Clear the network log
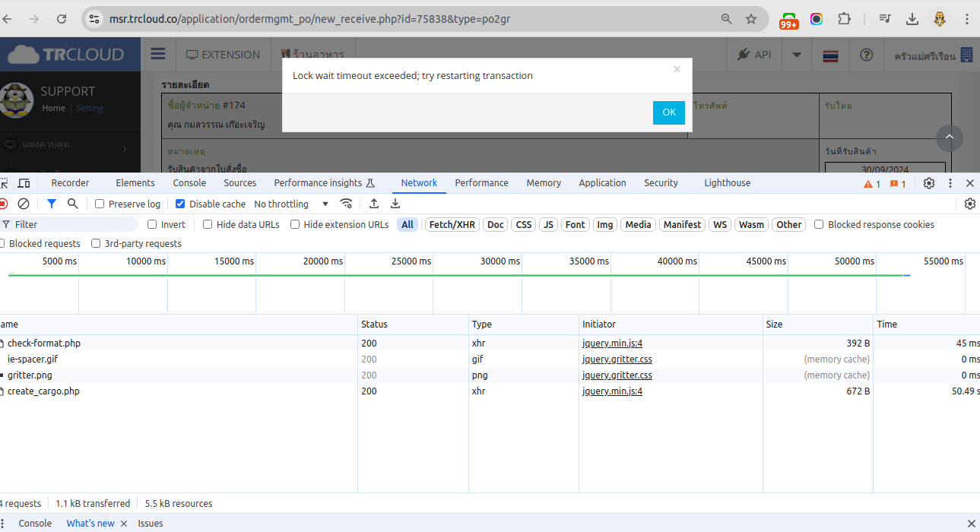980x532 pixels. tap(24, 204)
